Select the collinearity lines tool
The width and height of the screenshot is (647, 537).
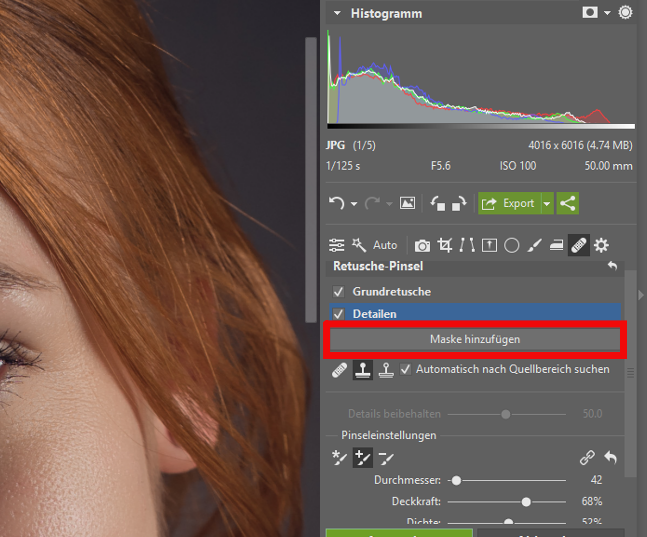point(467,245)
